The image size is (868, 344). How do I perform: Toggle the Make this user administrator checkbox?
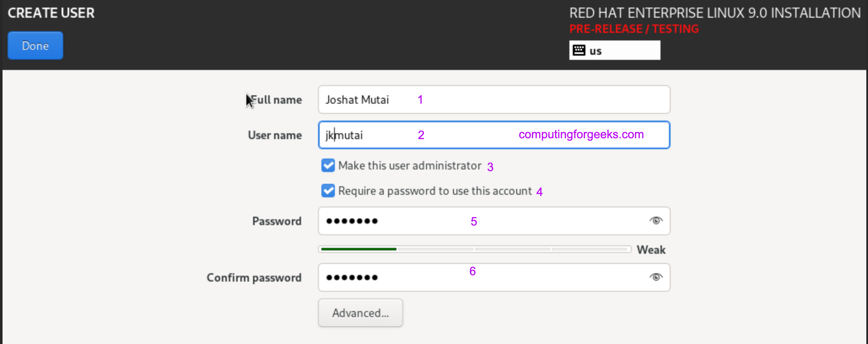[x=328, y=165]
